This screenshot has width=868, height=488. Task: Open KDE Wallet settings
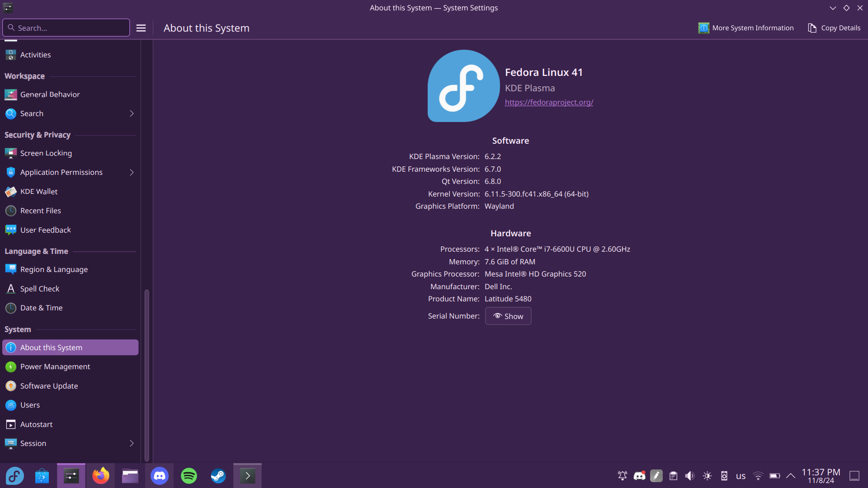70,192
